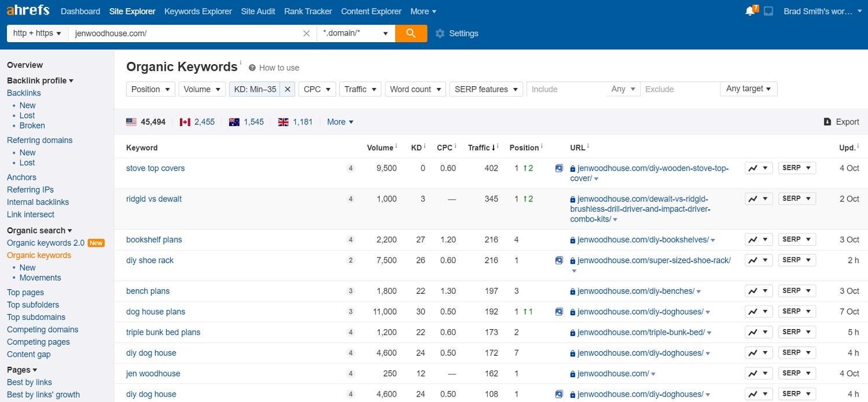This screenshot has height=402, width=868.
Task: Open the Any target dropdown
Action: (749, 88)
